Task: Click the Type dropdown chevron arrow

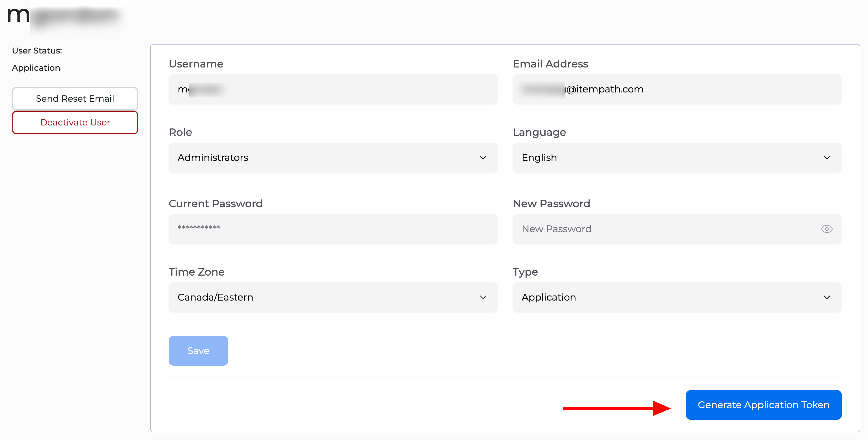Action: [827, 297]
